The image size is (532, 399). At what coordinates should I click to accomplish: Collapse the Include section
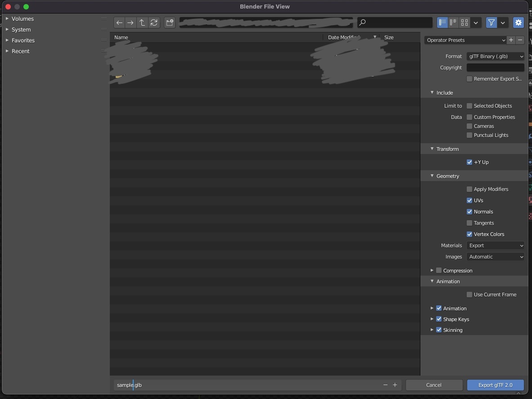(432, 93)
